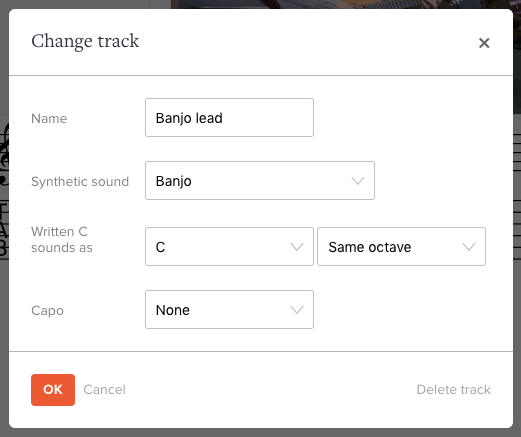Image resolution: width=521 pixels, height=437 pixels.
Task: Click the Change track dialog title
Action: pos(85,42)
